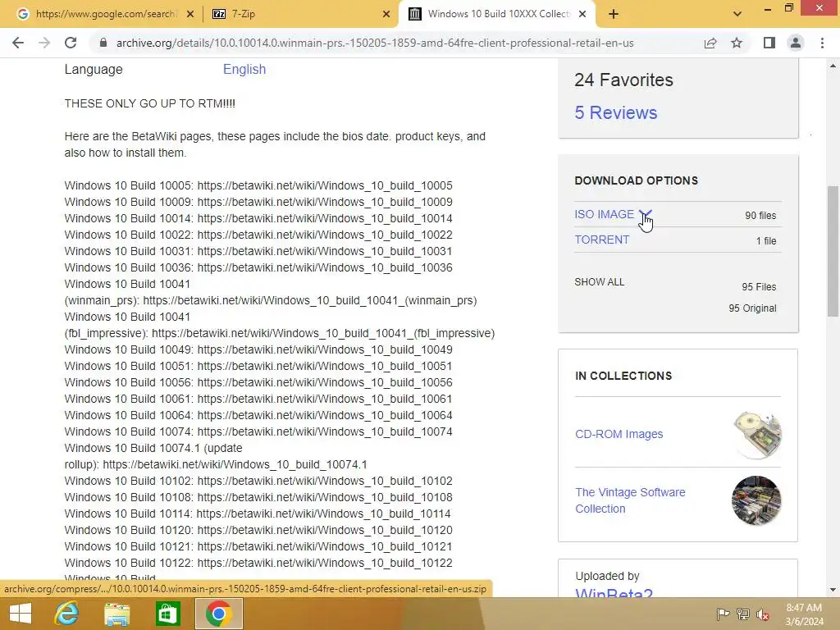Click the scrollbar down arrow
840x630 pixels.
pyautogui.click(x=833, y=590)
